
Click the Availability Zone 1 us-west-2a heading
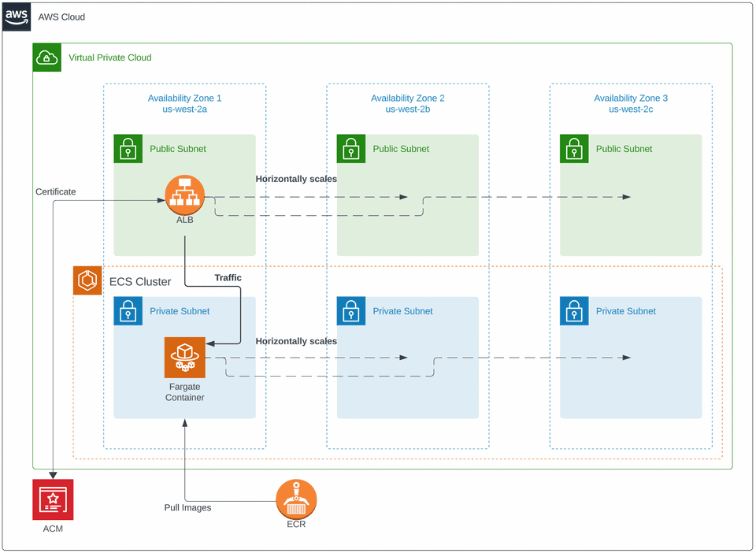point(184,104)
